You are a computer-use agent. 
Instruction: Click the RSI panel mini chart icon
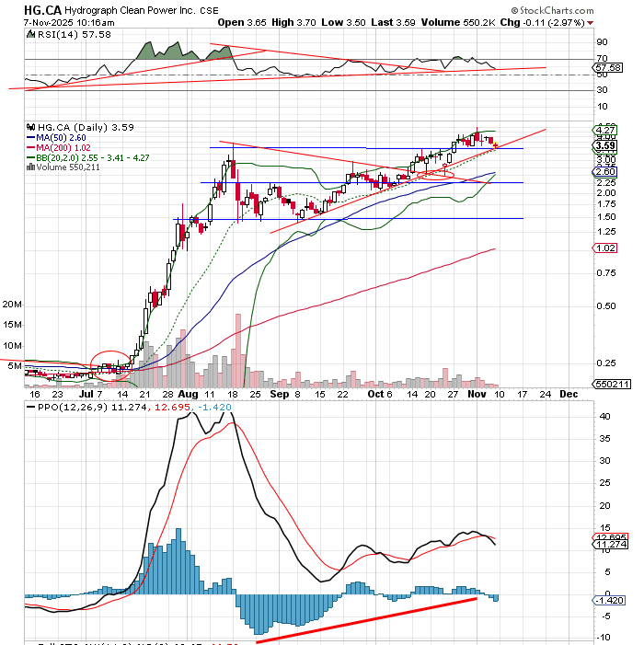[31, 34]
